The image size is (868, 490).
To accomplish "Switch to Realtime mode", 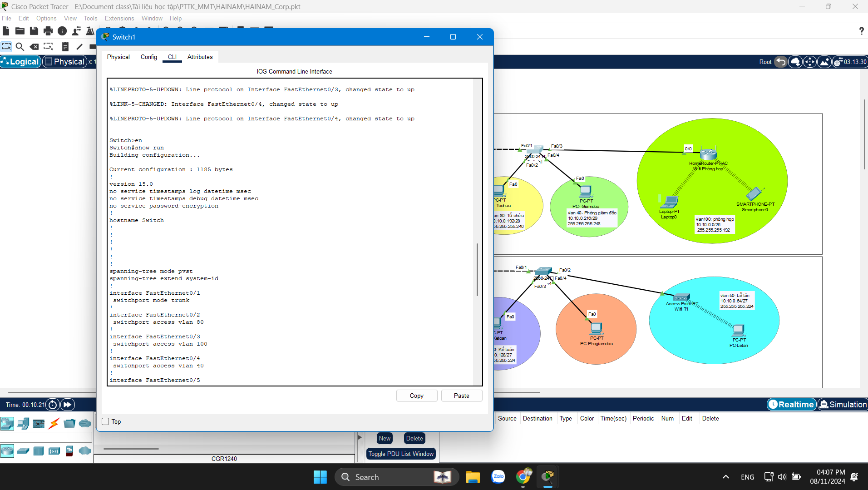I will (x=792, y=405).
